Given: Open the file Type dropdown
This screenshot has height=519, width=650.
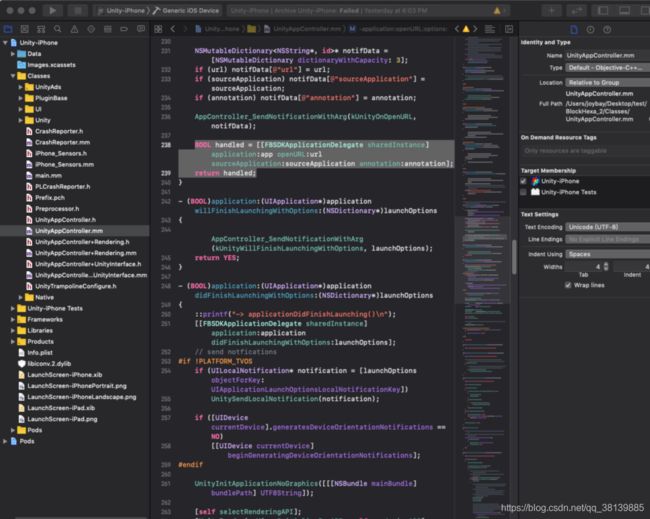Looking at the screenshot, I should click(608, 68).
